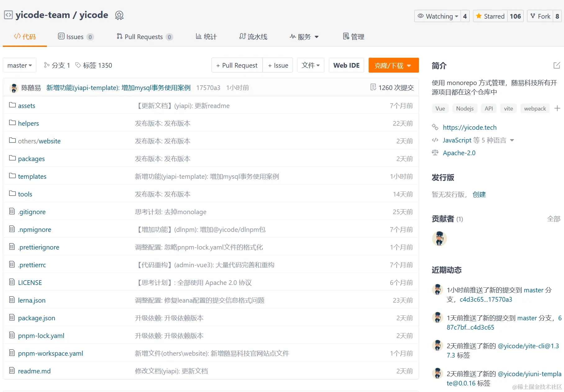Click the LICENSE file icon
The image size is (564, 392).
tap(12, 282)
